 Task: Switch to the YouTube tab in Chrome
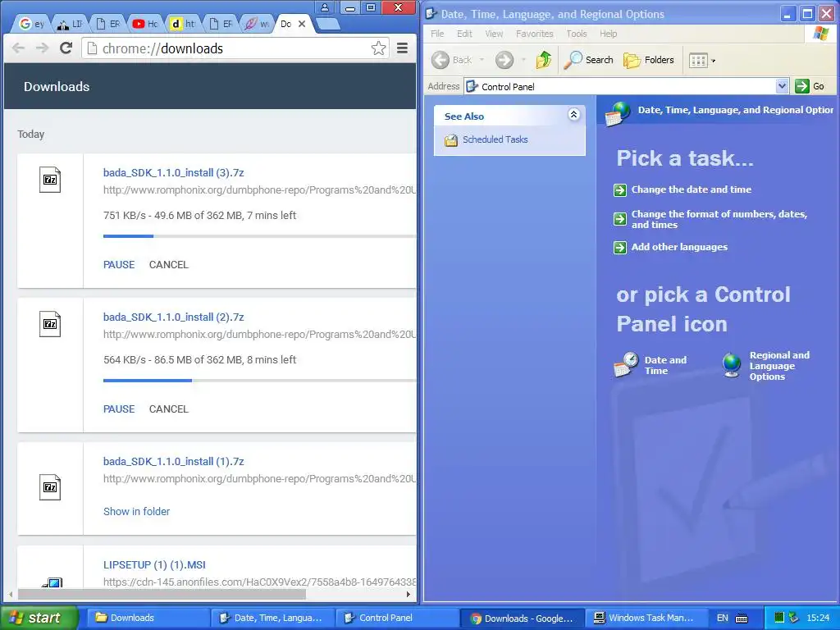[x=145, y=24]
